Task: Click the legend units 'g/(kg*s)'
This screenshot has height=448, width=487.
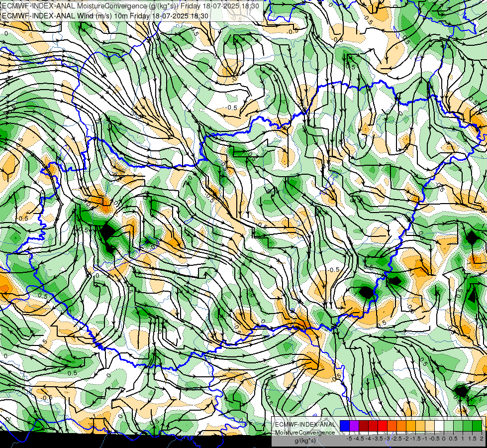Action: (305, 441)
